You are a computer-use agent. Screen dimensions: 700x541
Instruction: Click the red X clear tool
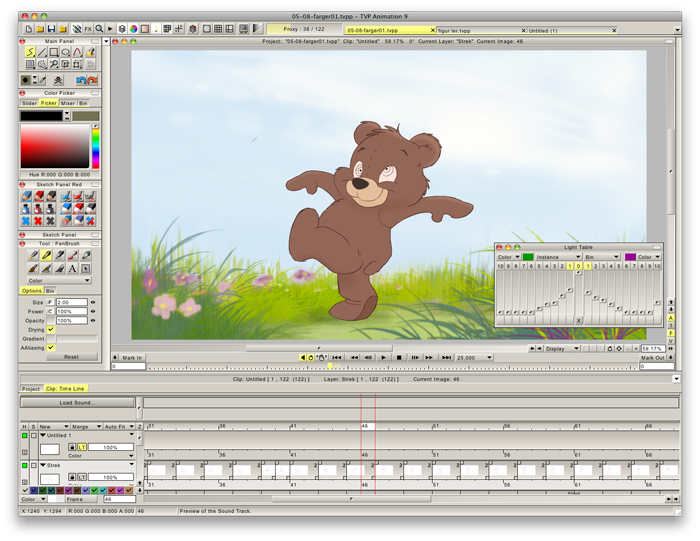click(38, 221)
